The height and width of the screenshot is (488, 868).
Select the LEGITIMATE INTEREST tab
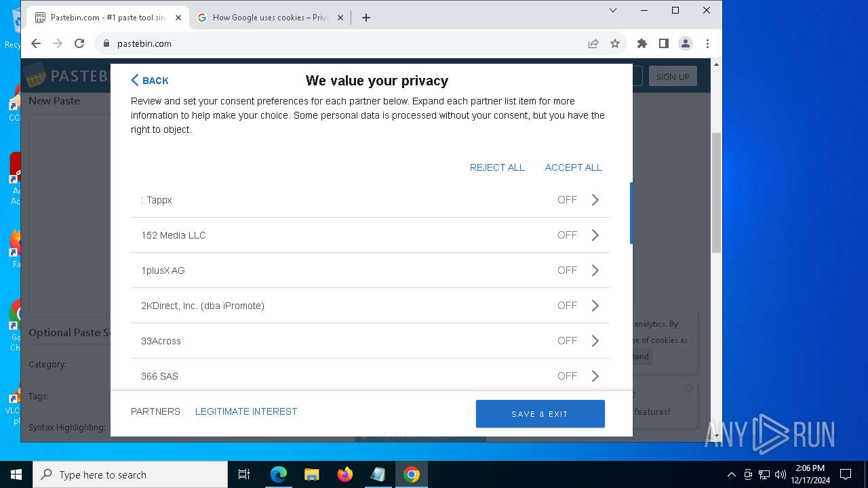click(x=246, y=411)
